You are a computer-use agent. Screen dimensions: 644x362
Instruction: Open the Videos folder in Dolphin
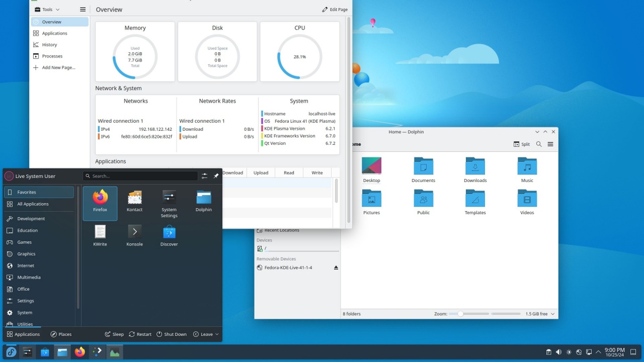(x=527, y=202)
